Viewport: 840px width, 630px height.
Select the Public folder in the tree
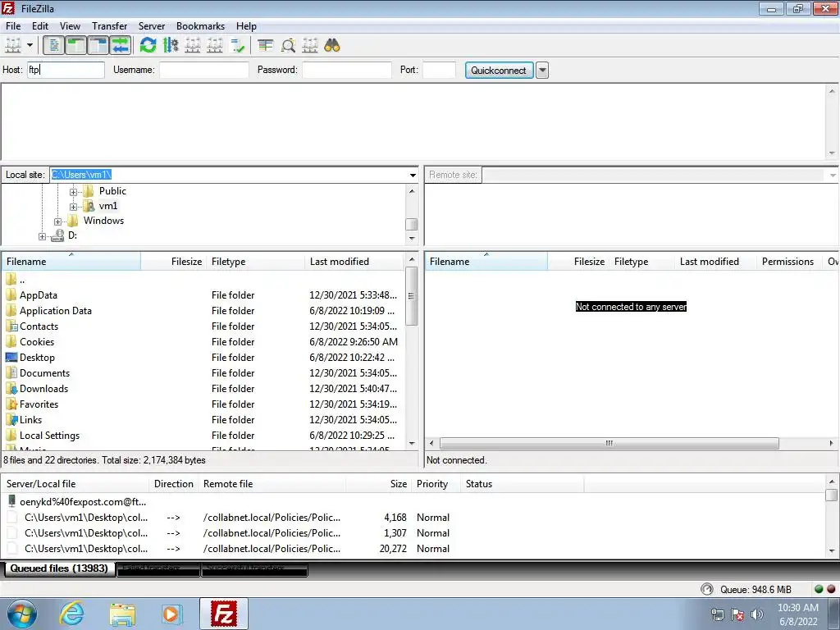(112, 191)
